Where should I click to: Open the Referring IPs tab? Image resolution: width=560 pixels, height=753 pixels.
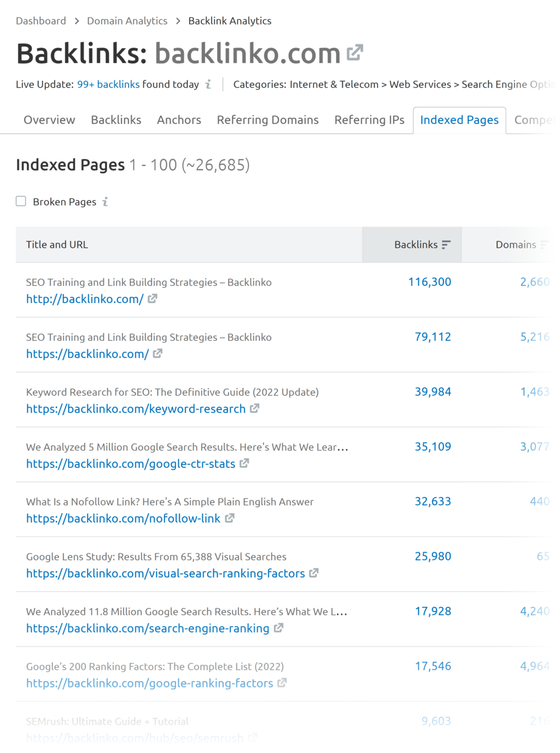(x=369, y=120)
